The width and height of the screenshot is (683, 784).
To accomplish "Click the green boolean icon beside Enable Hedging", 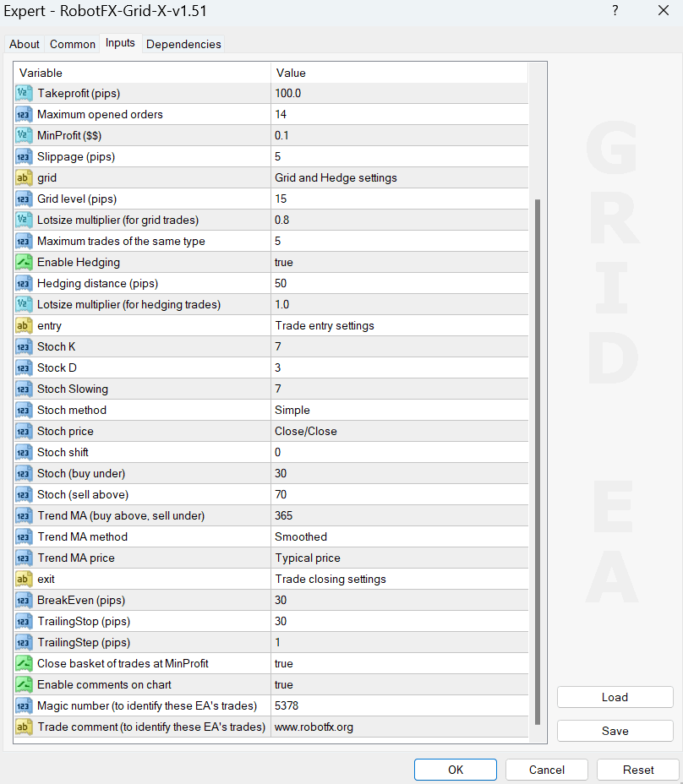I will [24, 263].
